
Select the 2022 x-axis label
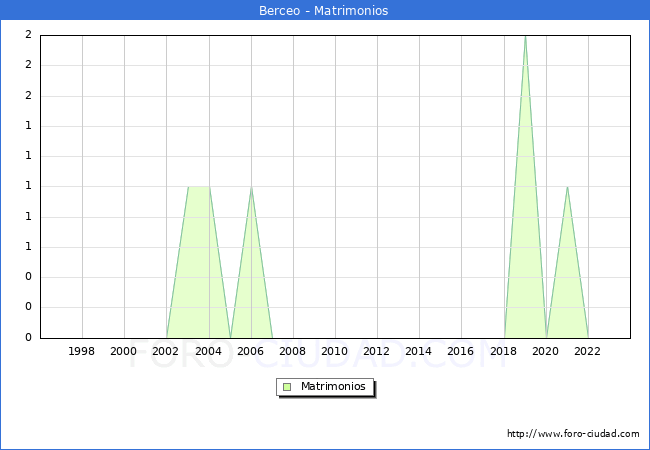coord(587,351)
